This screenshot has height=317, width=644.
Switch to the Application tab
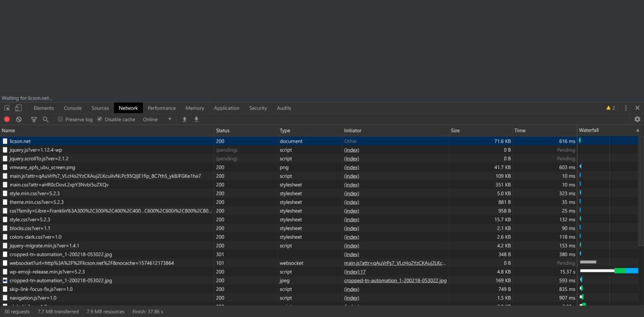point(226,108)
